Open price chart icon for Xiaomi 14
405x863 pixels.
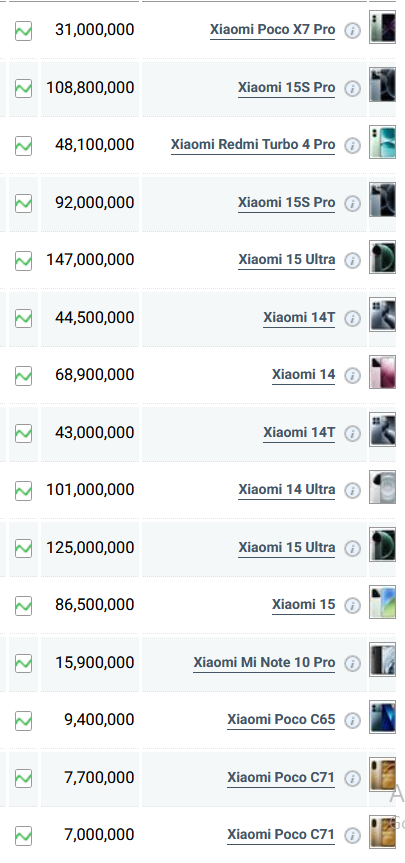coord(23,375)
